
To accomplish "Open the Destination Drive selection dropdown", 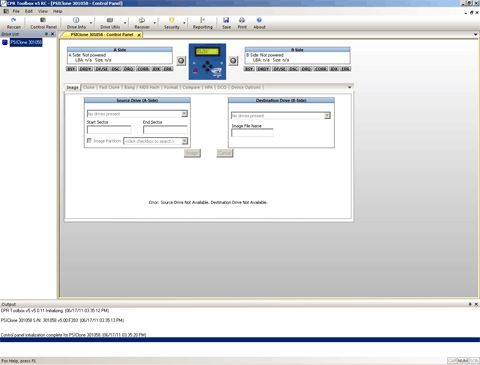I will click(327, 116).
